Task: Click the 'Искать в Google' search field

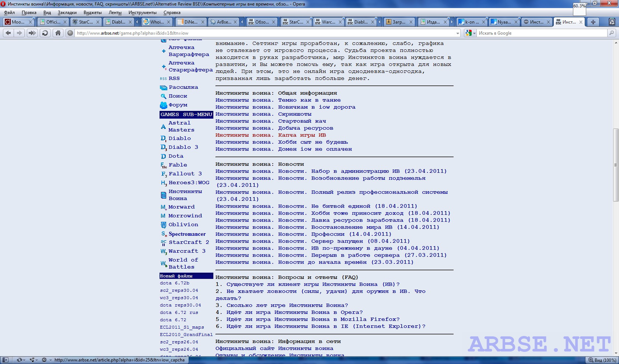Action: [542, 33]
